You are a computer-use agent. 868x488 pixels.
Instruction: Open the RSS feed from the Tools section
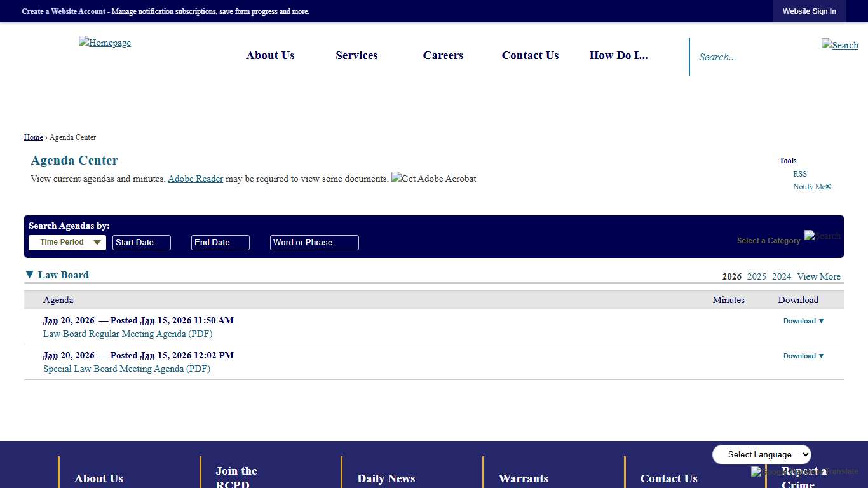tap(799, 173)
